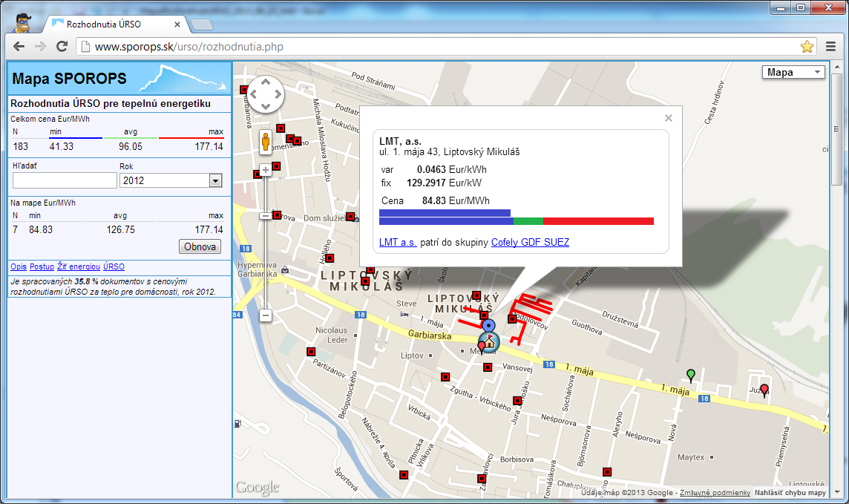Click red square marker near Dom služieb
The width and height of the screenshot is (849, 504).
point(350,217)
